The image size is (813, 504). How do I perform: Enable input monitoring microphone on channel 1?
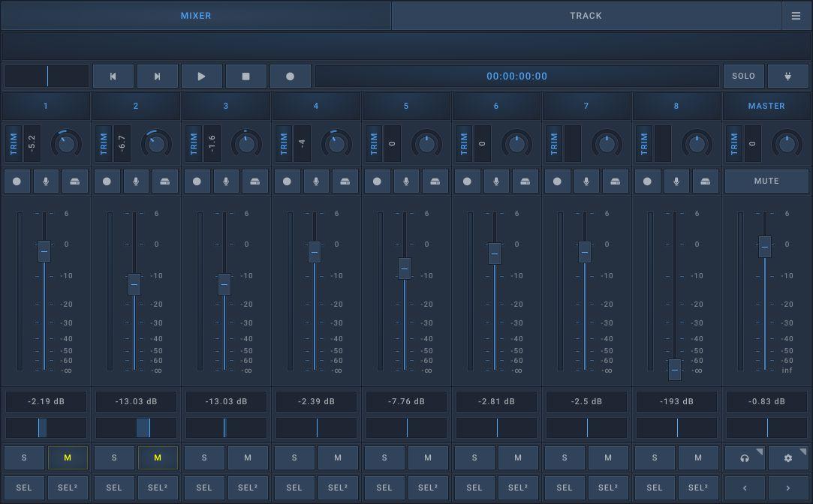click(46, 181)
